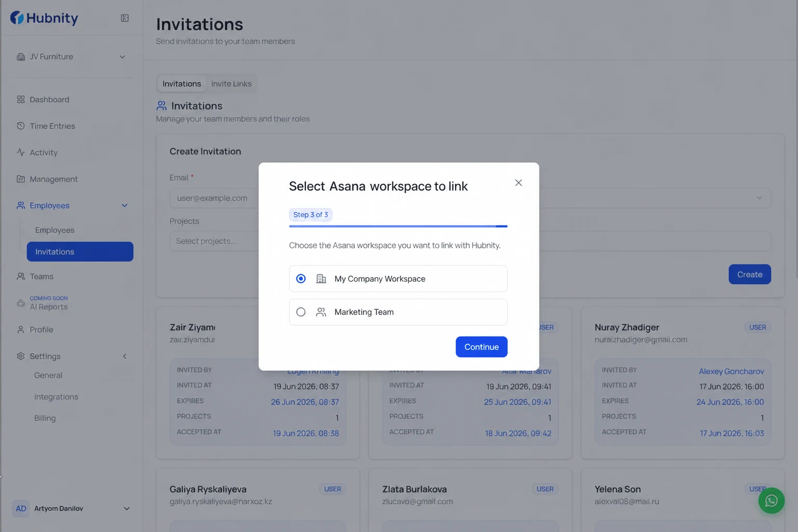Click the Activity pulse icon
This screenshot has width=798, height=532.
click(x=21, y=152)
